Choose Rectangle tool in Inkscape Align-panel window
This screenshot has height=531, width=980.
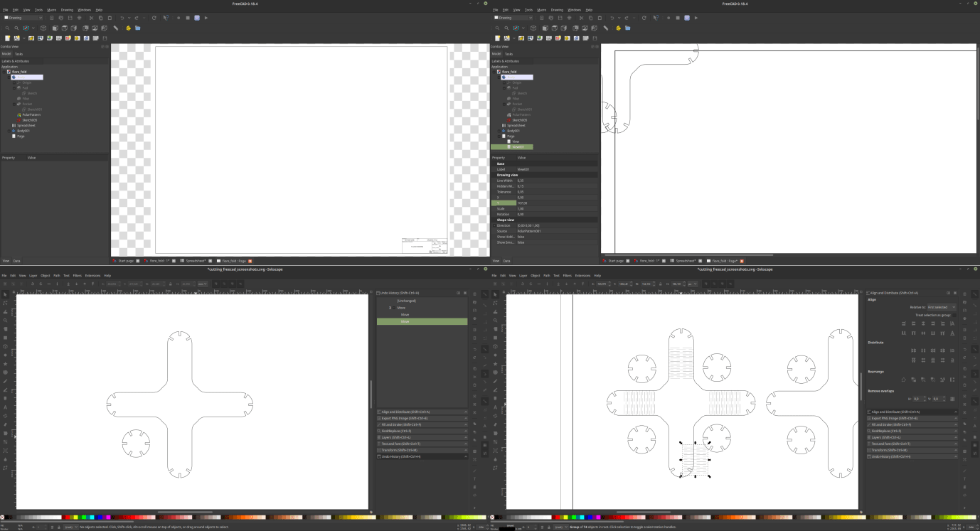tap(494, 338)
